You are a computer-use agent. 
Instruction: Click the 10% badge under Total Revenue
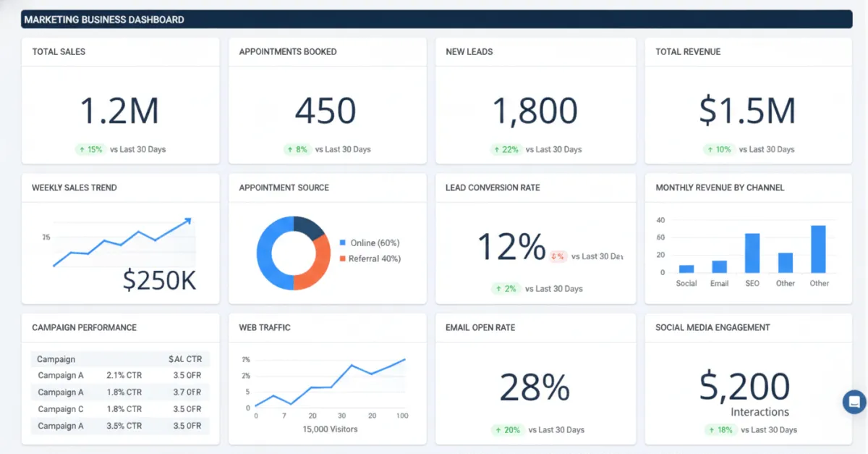(x=719, y=149)
